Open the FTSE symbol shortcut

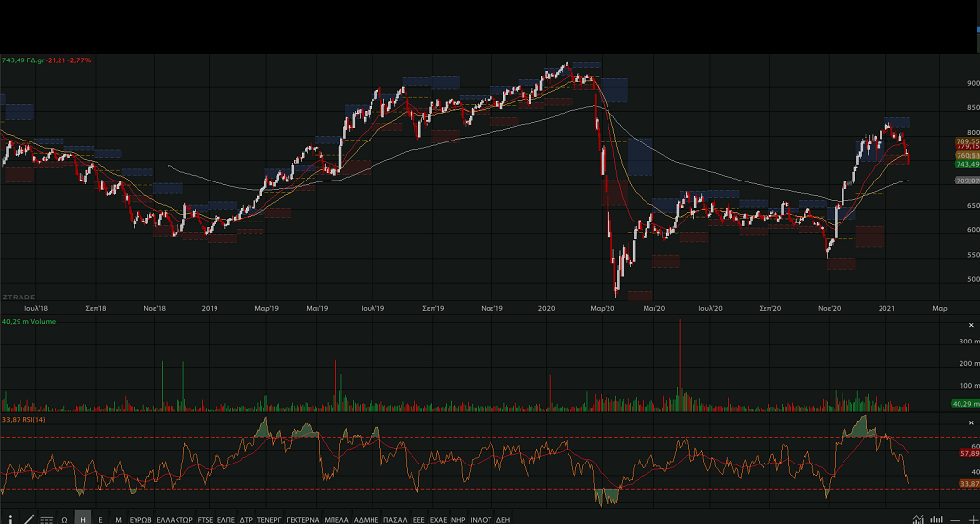205,519
